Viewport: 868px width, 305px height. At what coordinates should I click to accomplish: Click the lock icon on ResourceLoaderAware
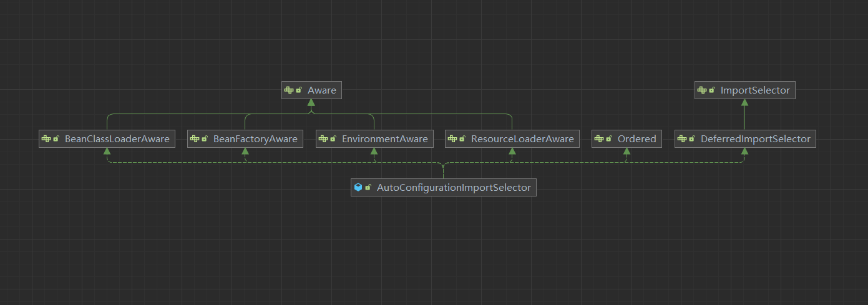tap(462, 139)
